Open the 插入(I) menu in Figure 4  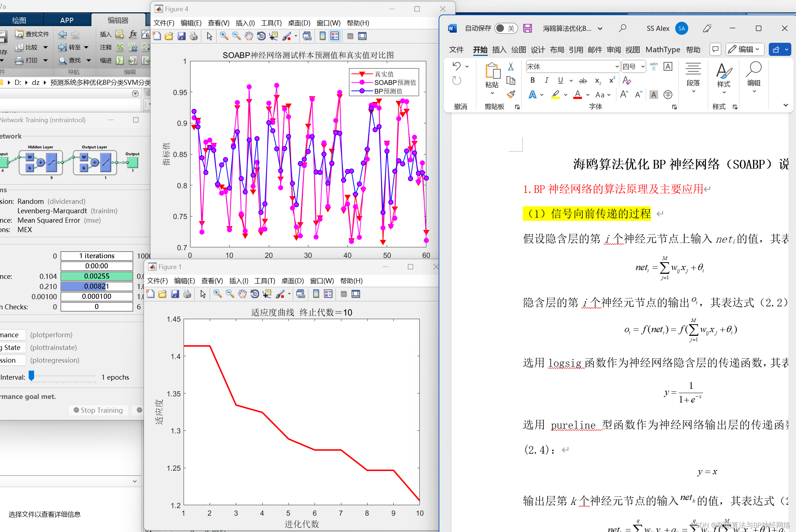245,23
